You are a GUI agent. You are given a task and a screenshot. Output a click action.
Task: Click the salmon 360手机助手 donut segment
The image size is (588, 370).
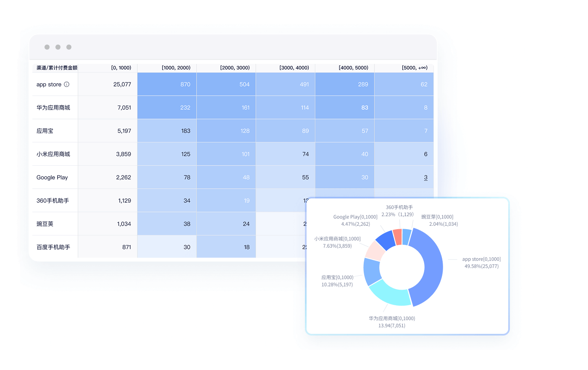(397, 237)
